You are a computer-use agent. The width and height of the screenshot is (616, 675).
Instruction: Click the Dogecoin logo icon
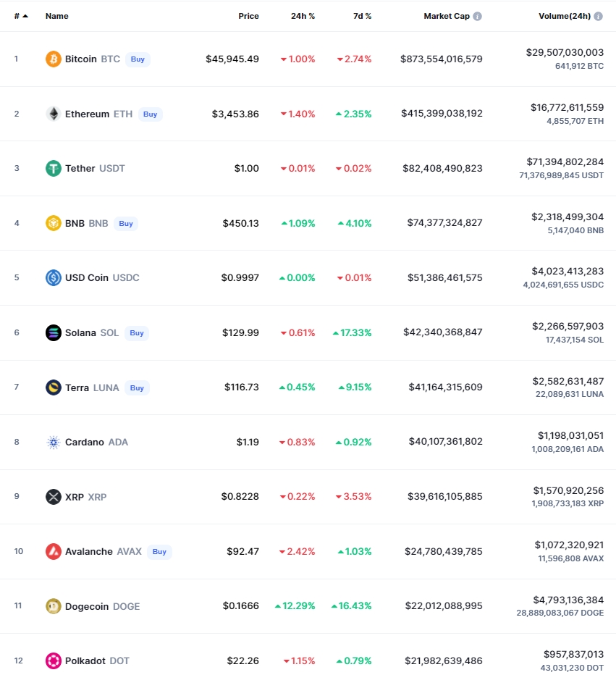pyautogui.click(x=54, y=606)
